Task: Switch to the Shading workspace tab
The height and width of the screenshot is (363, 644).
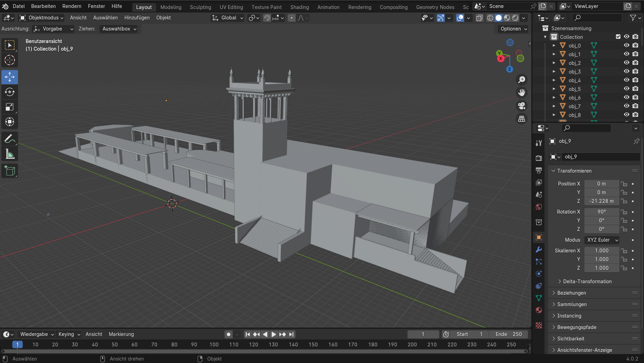Action: 299,7
